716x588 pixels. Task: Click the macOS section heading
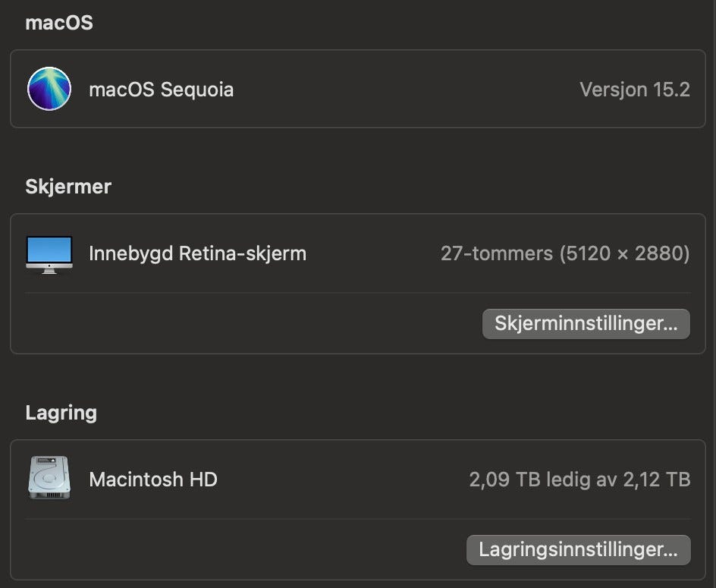tap(59, 23)
